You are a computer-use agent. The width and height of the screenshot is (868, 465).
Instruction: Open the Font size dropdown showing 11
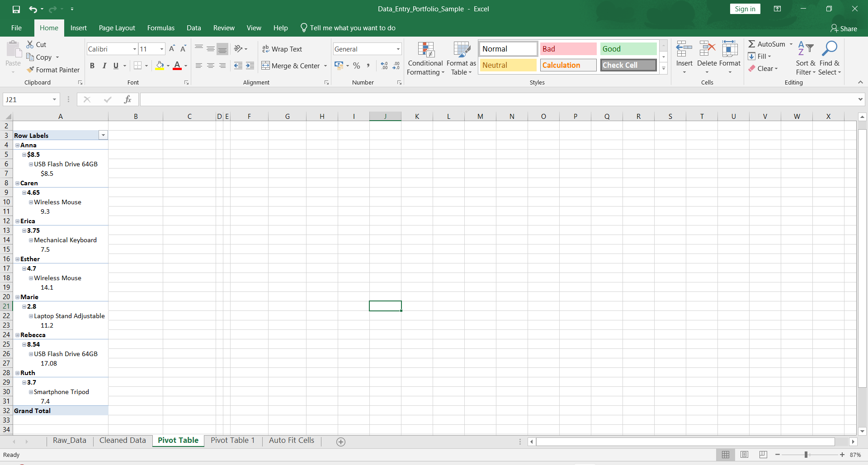162,49
